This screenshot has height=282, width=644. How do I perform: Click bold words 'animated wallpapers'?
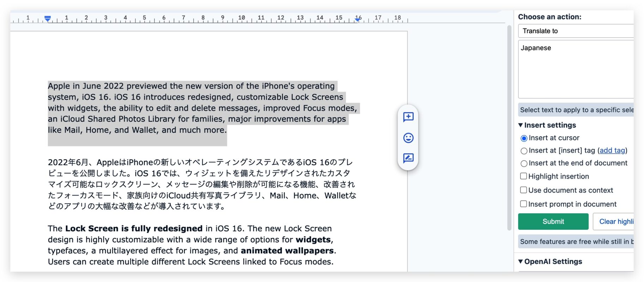(x=287, y=251)
